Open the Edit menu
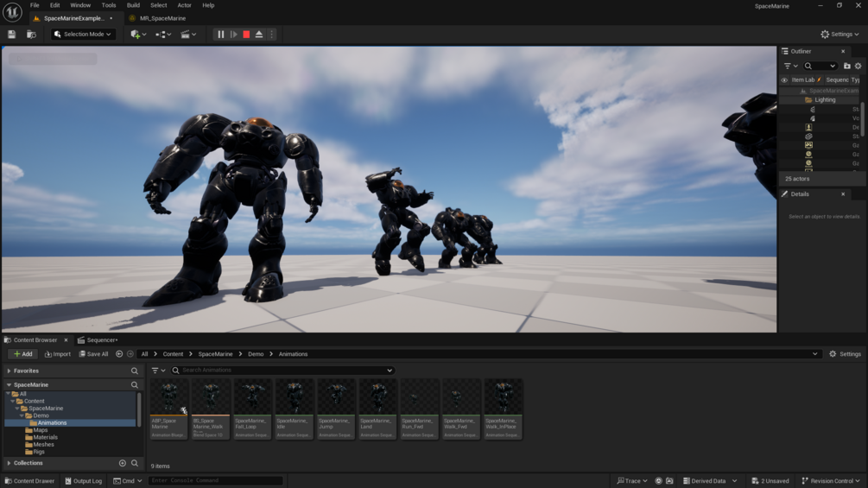Screen dimensions: 868x488 [x=54, y=5]
